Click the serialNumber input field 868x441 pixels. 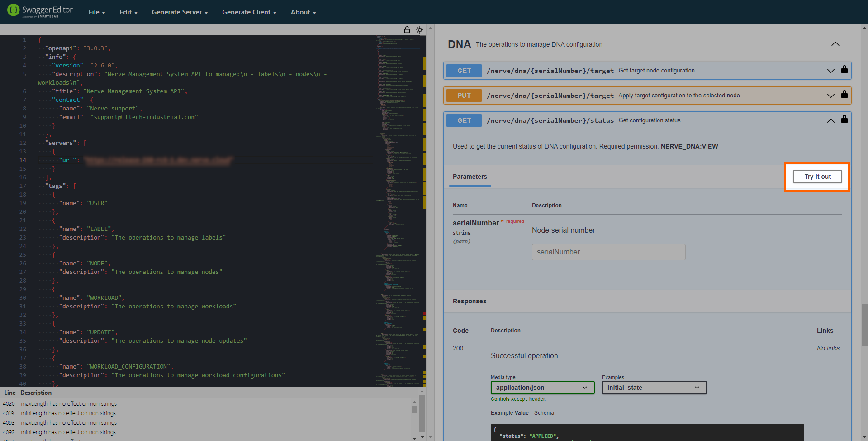(608, 252)
